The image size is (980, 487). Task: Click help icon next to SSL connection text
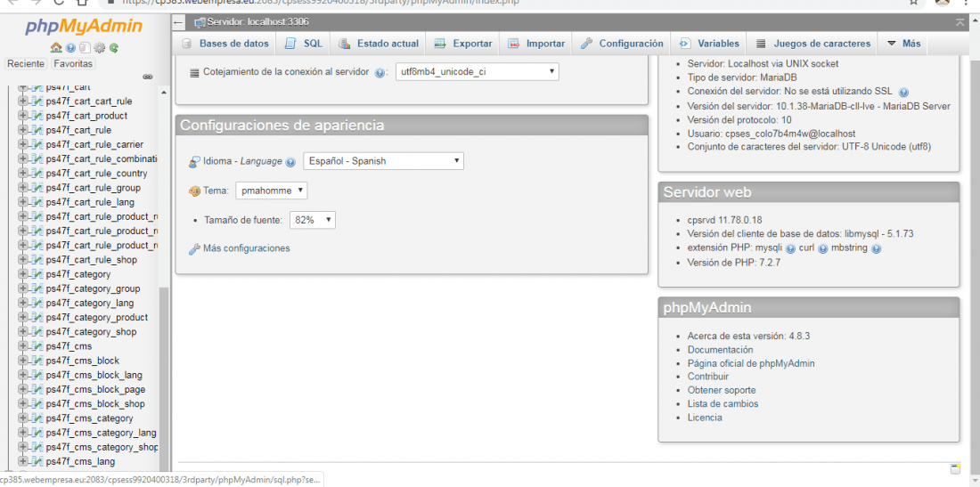point(903,92)
